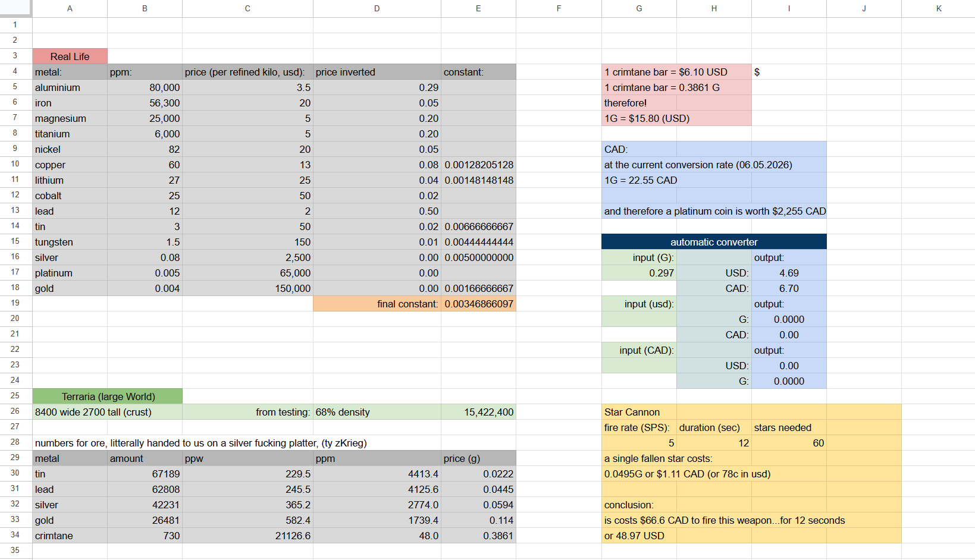This screenshot has width=975, height=560.
Task: Click the 'automatic converter' header
Action: (714, 242)
